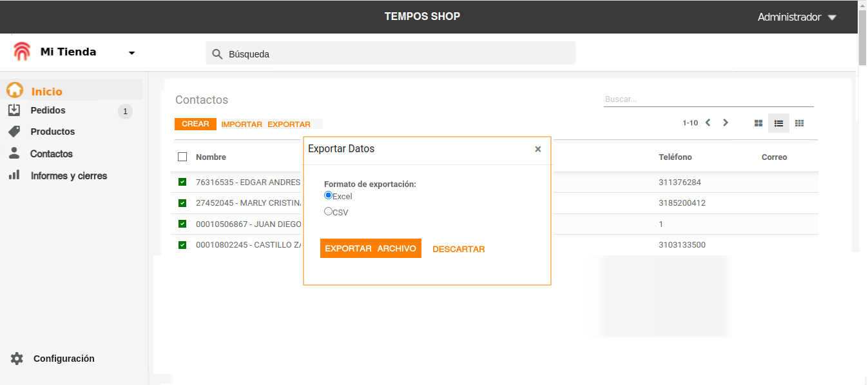This screenshot has height=385, width=868.
Task: Uncheck the EDGAR ANDRES contact row
Action: 182,183
